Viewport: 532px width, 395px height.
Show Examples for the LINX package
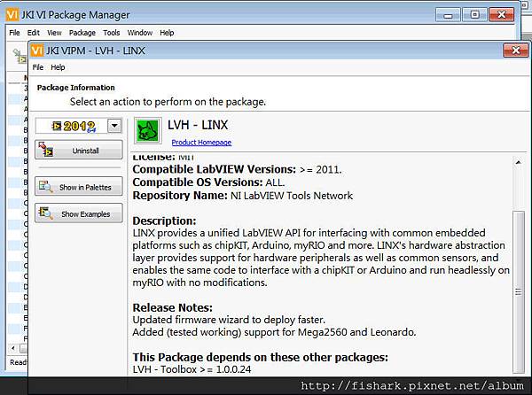(x=79, y=213)
